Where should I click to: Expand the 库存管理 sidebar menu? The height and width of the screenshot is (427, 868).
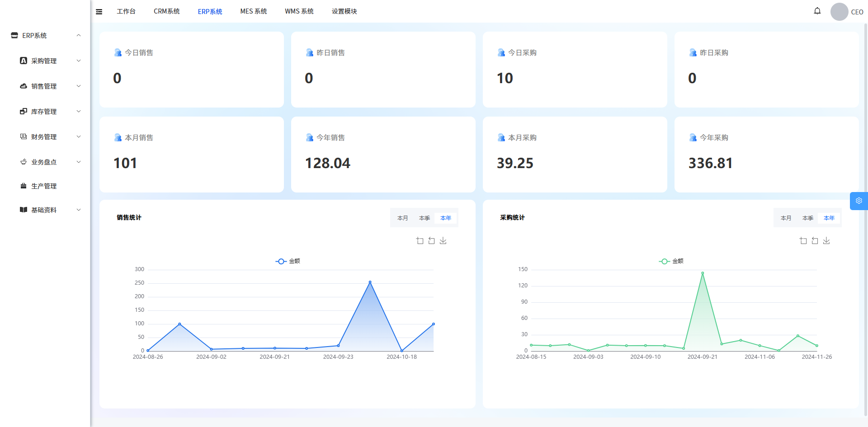(44, 112)
